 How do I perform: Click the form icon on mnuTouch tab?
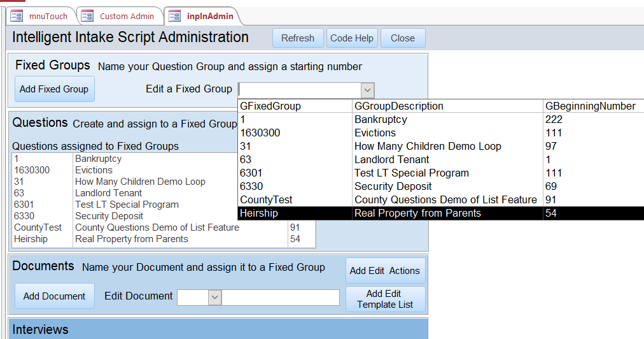pyautogui.click(x=17, y=16)
